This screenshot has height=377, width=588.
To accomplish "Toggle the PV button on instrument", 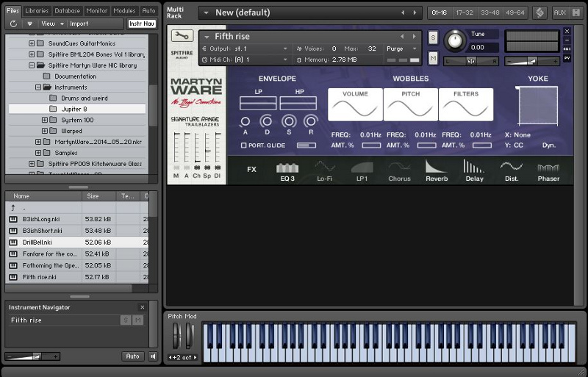I will [567, 58].
